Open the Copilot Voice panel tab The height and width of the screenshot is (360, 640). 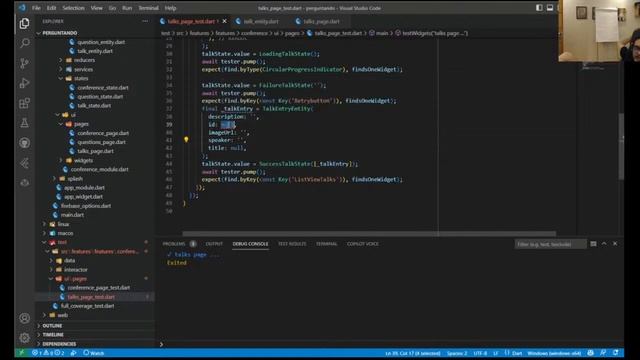click(362, 244)
